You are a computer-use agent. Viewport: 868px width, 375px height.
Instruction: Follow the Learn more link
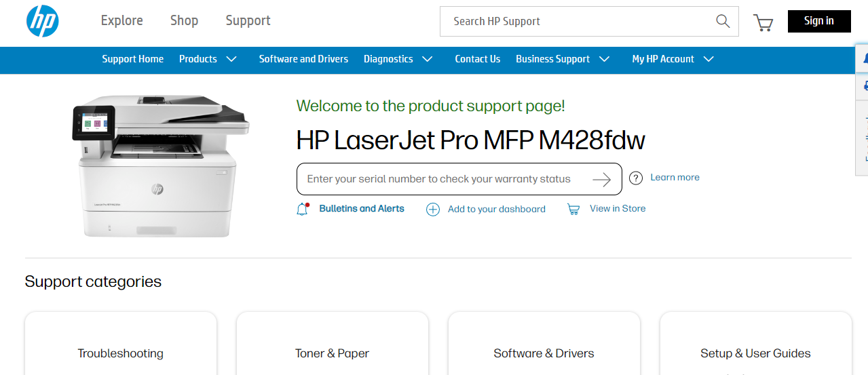[675, 178]
